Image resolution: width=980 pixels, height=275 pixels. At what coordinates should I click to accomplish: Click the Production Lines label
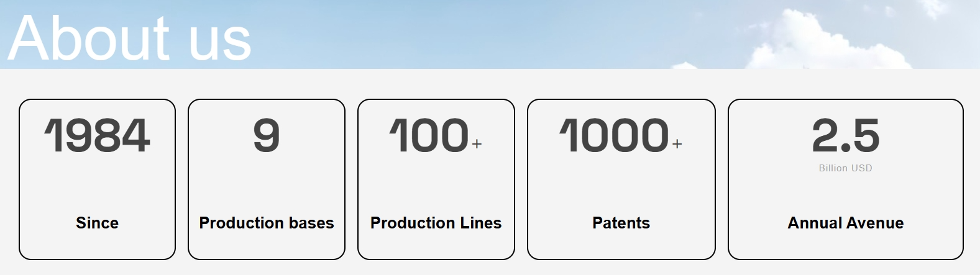click(x=436, y=223)
